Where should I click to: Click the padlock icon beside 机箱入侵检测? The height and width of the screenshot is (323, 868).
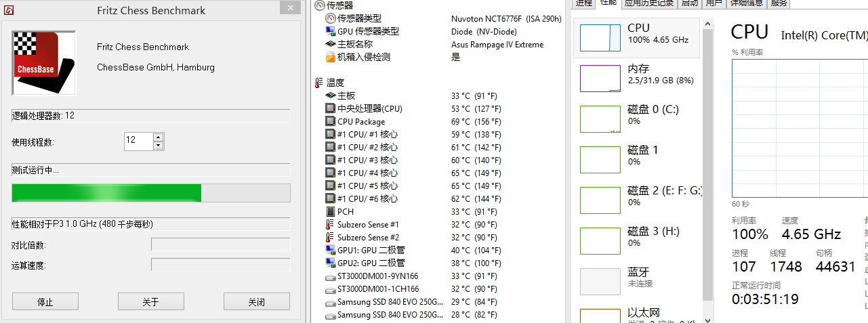(x=331, y=57)
